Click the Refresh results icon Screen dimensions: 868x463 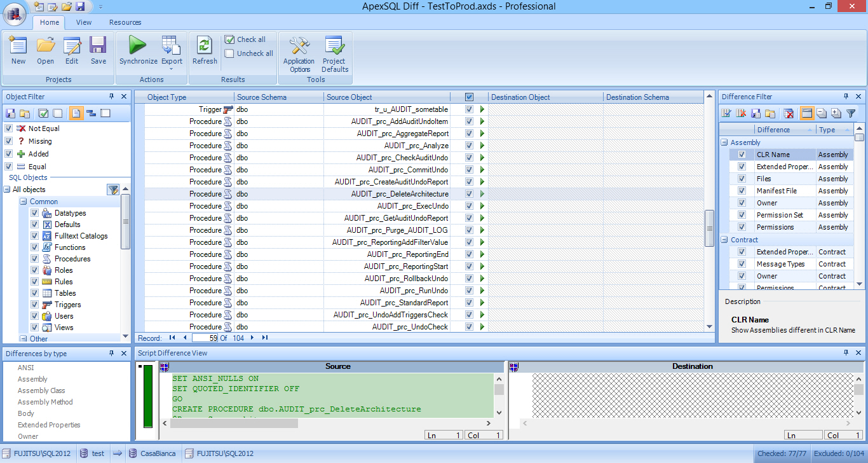point(205,51)
